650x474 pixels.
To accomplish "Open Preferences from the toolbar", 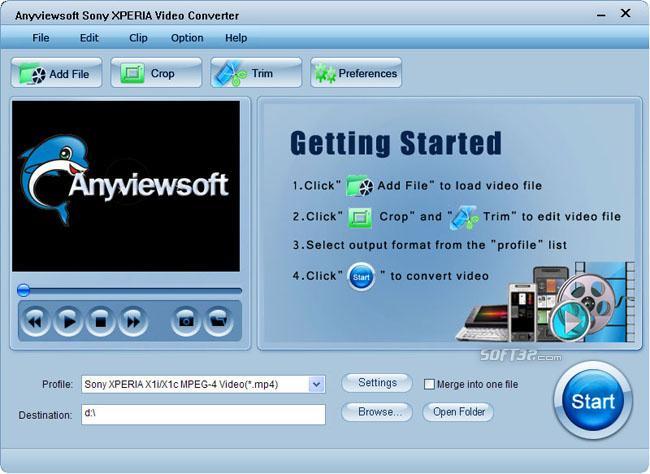I will click(356, 73).
